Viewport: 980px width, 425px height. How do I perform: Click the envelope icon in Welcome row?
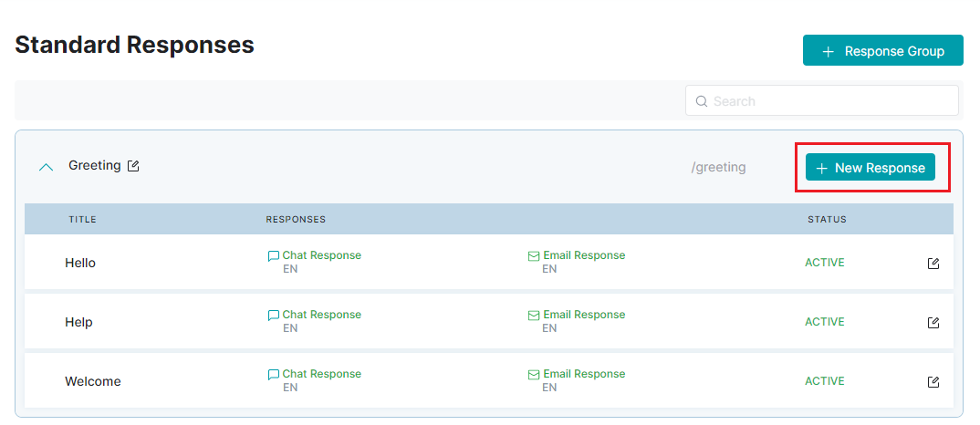click(x=534, y=375)
